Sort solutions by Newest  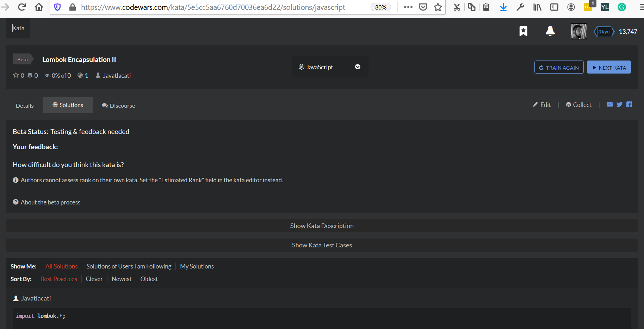coord(122,279)
